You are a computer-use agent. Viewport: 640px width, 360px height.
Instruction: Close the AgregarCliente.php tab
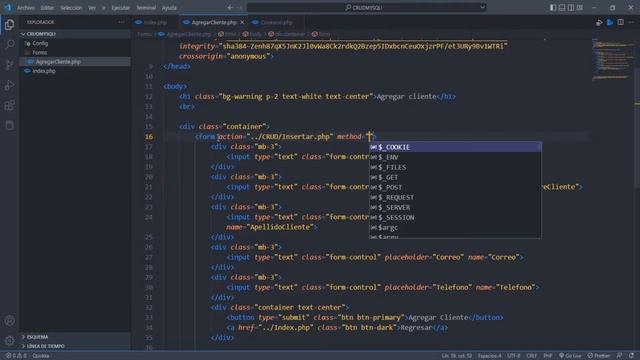click(242, 22)
